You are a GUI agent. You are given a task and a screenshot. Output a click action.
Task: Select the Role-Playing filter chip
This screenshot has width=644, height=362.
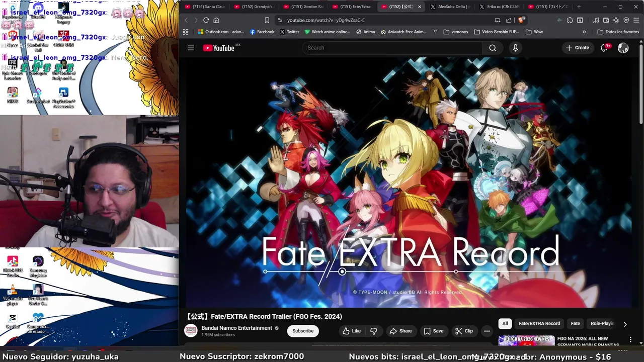[602, 324]
